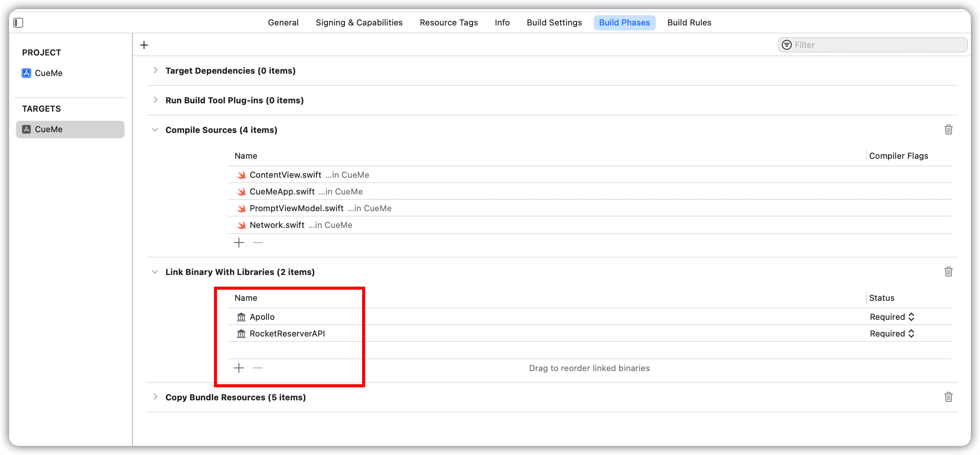
Task: Select the ContentView.swift source row
Action: click(590, 175)
